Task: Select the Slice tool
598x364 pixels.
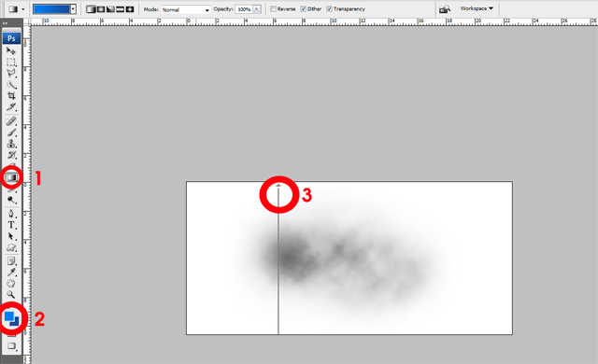Action: pos(10,107)
